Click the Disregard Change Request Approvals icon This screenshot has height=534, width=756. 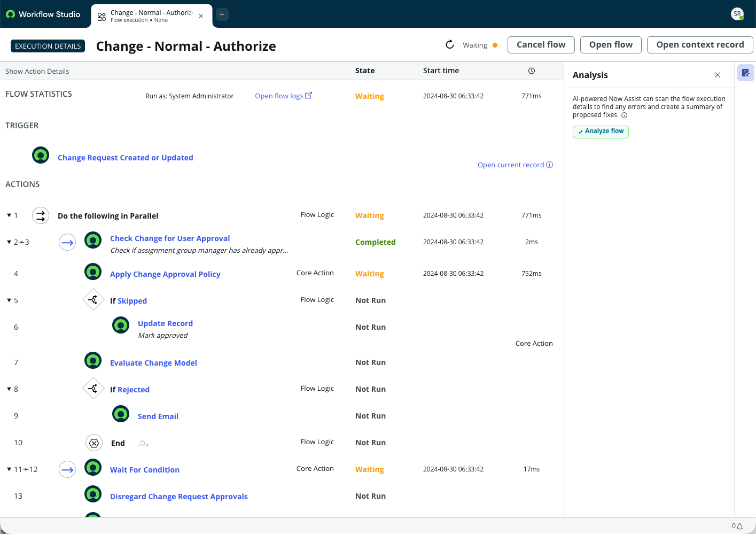(93, 494)
